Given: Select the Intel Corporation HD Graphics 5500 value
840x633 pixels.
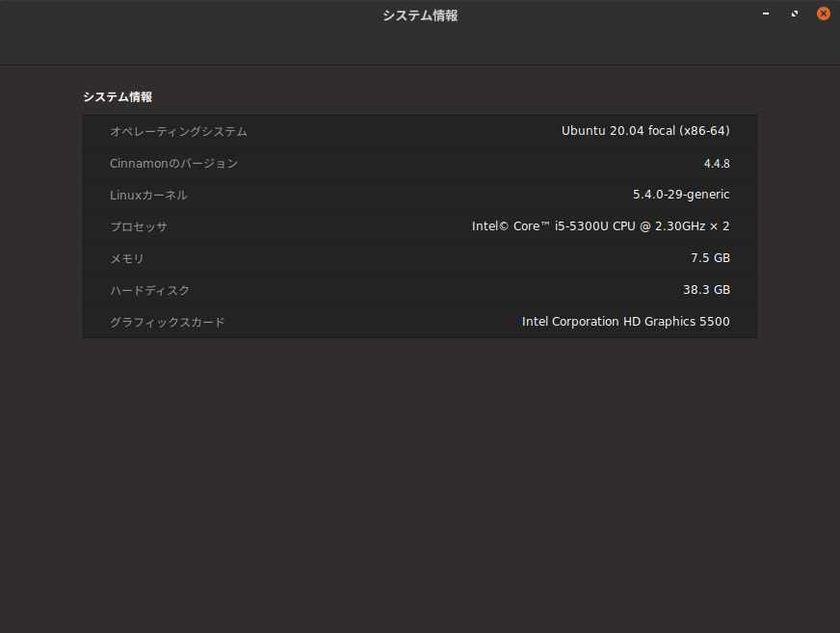Looking at the screenshot, I should [626, 322].
